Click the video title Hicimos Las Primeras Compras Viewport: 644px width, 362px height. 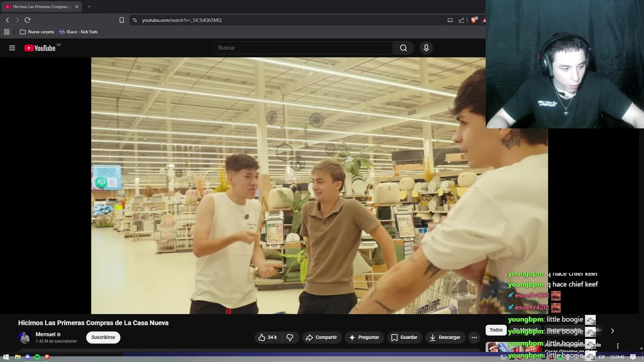[x=94, y=323]
